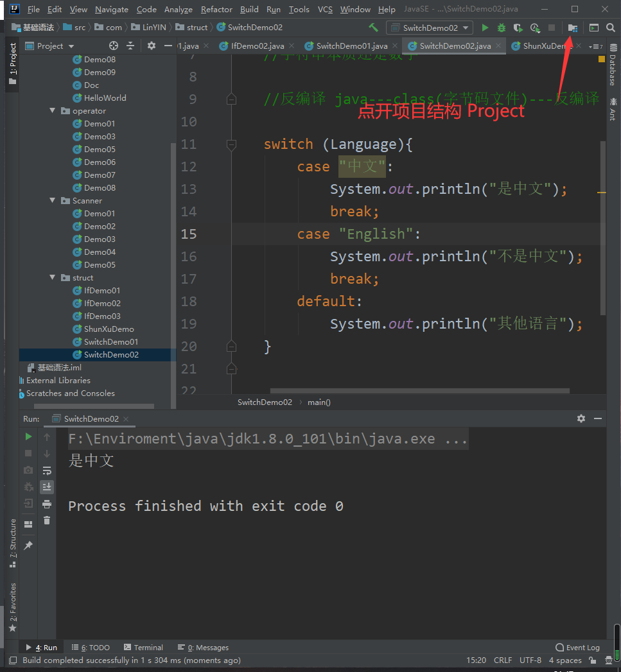Hide the Project panel with minus icon

click(168, 46)
